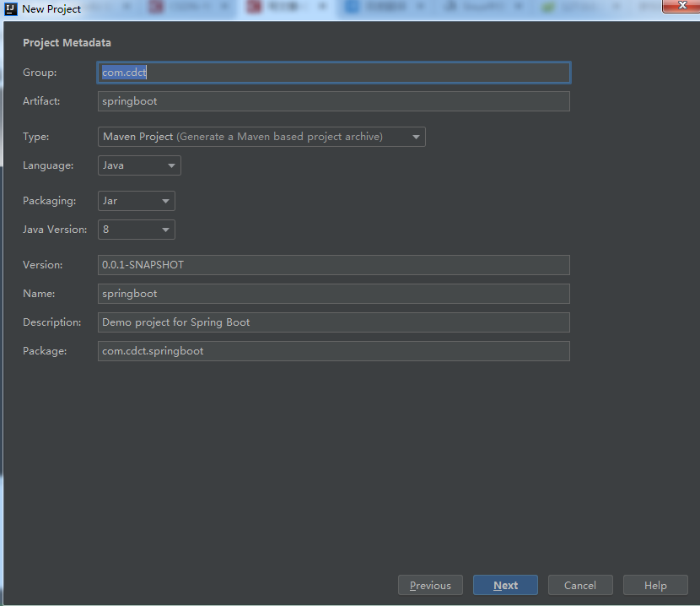The height and width of the screenshot is (606, 700).
Task: Open the Type dropdown for Maven Project
Action: pos(261,137)
